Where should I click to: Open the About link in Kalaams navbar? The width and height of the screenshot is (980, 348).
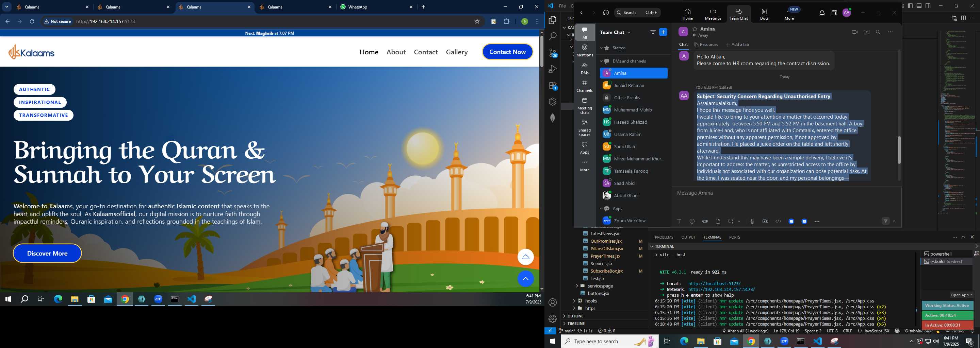pyautogui.click(x=396, y=52)
